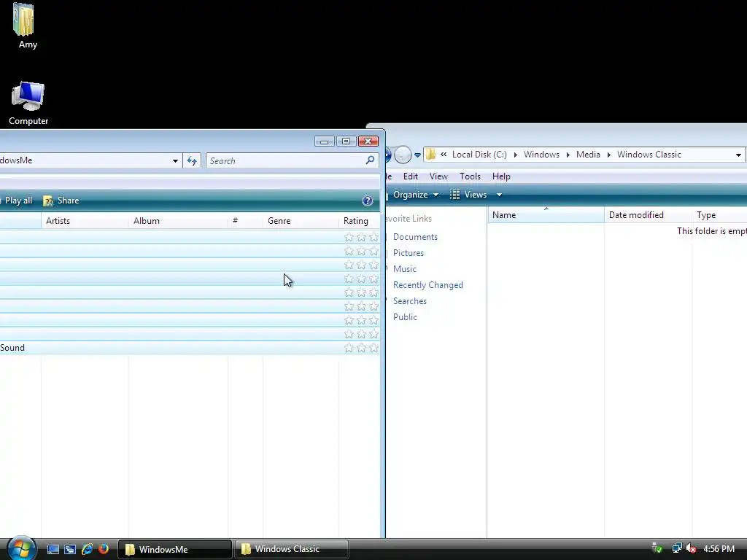Switch to Windows Classic taskbar button

[292, 549]
